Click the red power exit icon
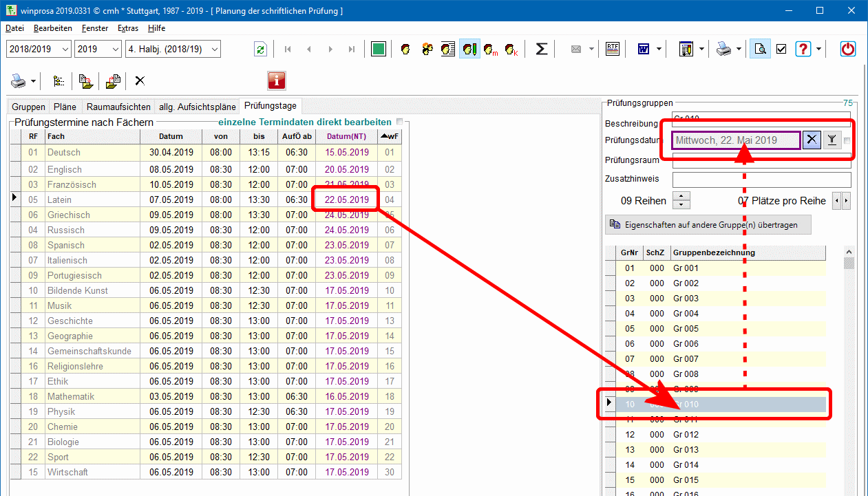 coord(848,49)
